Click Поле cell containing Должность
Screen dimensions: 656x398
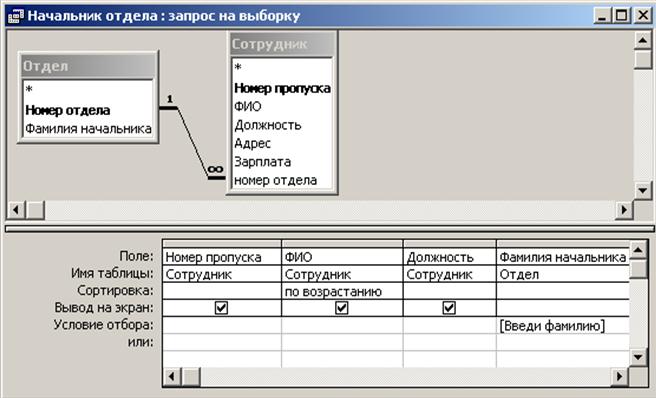tap(450, 257)
